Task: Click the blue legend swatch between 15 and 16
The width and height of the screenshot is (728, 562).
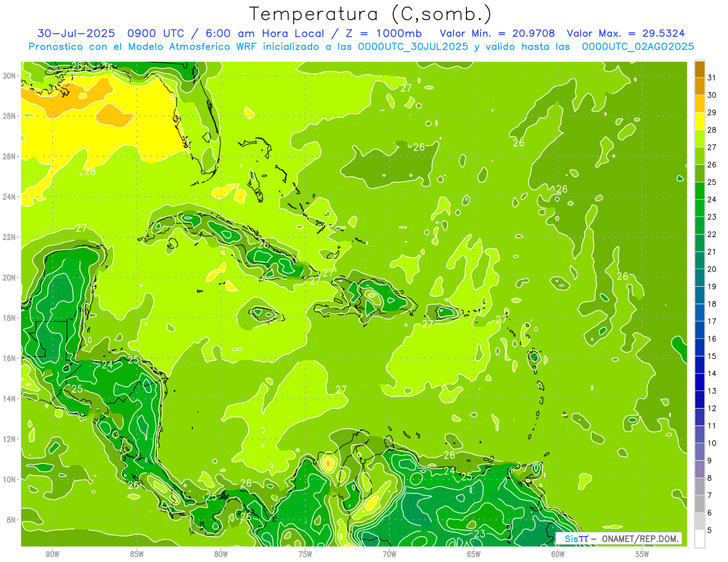Action: coord(699,347)
